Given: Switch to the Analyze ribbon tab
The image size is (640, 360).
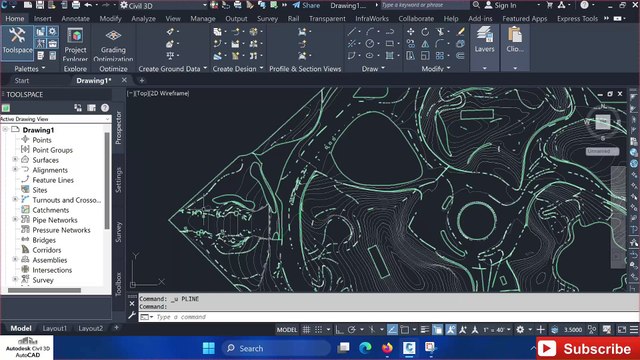Looking at the screenshot, I should click(x=143, y=18).
